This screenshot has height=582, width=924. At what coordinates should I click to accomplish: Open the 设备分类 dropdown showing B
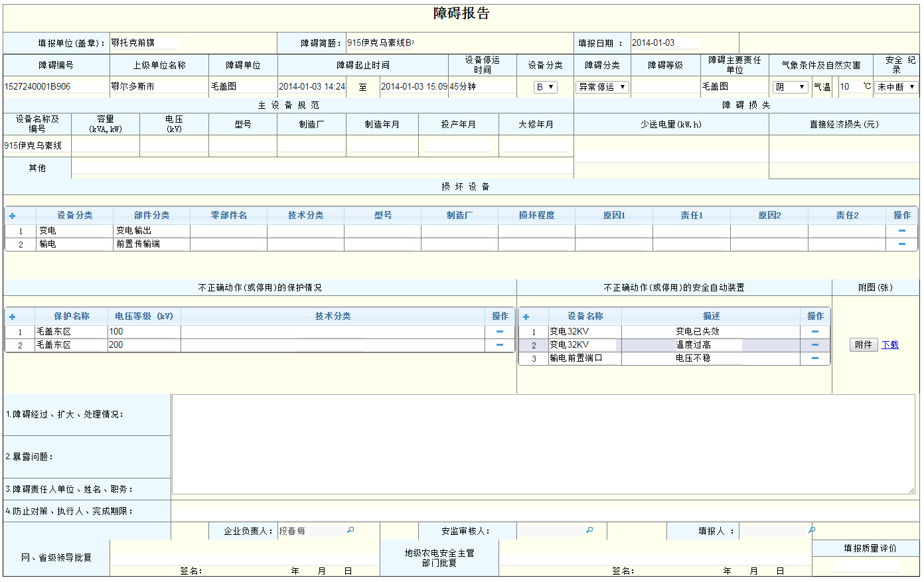click(545, 87)
